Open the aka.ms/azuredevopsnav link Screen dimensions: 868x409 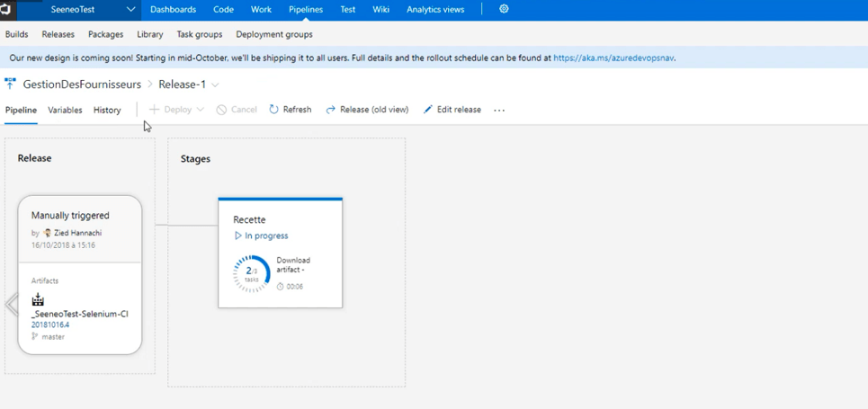coord(613,58)
